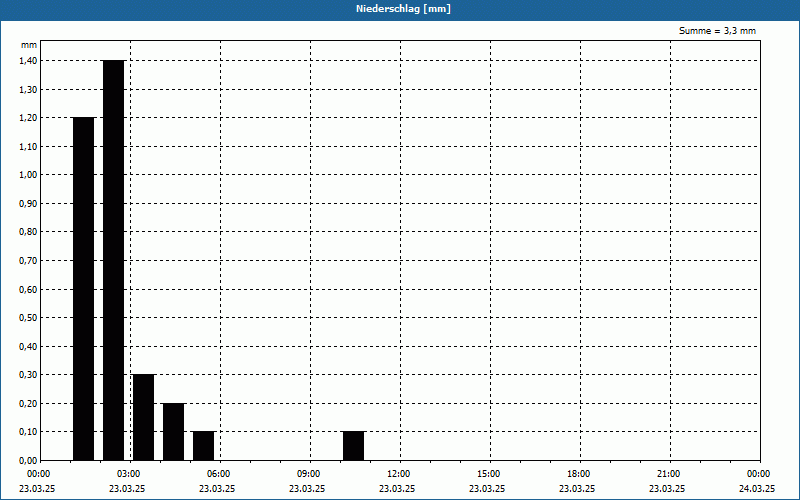Click the 0,10 mm bar just before 06:00
Viewport: 800px width, 500px height.
tap(204, 446)
